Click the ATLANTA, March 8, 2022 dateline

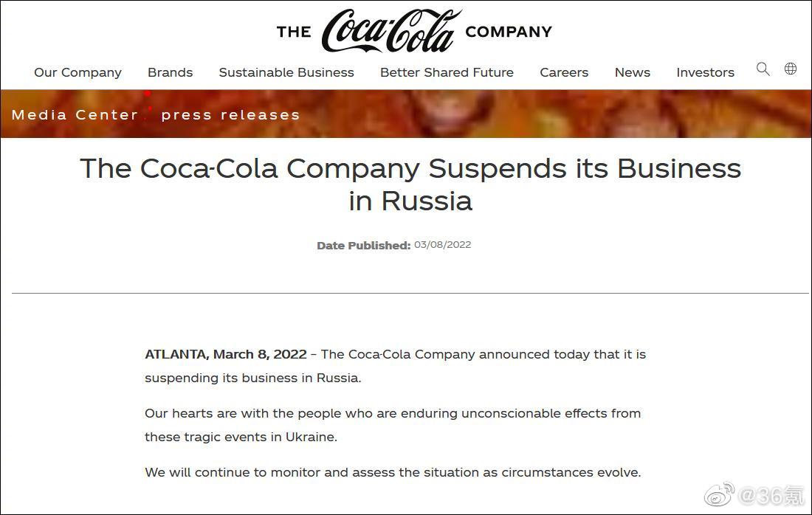pyautogui.click(x=226, y=354)
